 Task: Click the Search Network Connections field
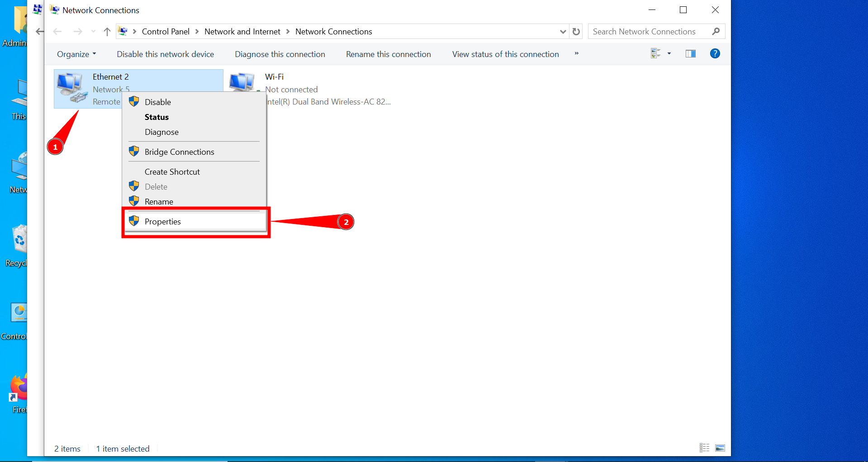[656, 32]
